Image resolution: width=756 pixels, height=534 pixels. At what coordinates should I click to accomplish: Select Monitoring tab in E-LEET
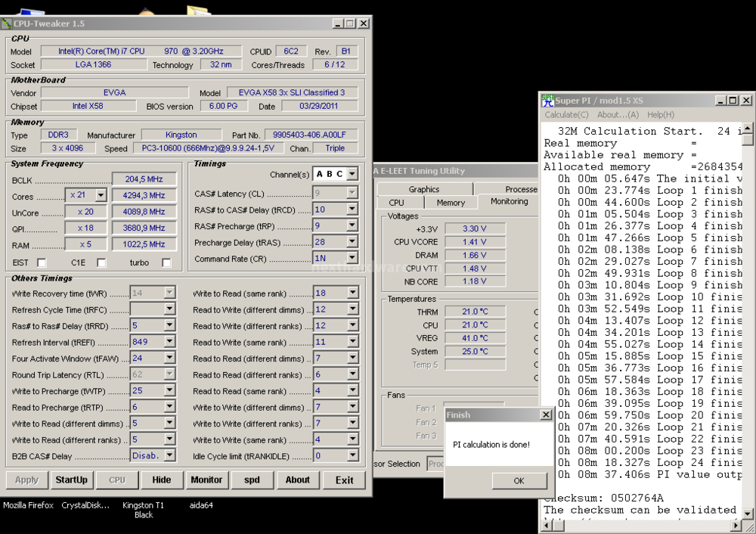click(509, 202)
